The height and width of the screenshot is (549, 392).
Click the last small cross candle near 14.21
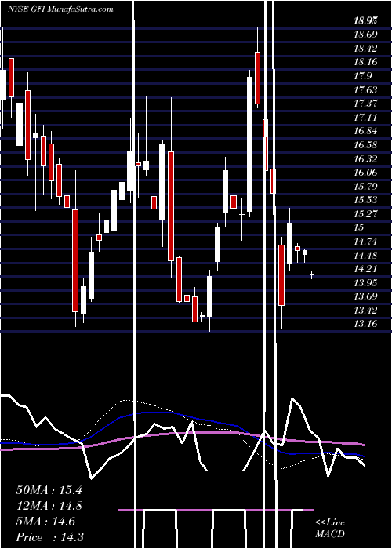[311, 275]
